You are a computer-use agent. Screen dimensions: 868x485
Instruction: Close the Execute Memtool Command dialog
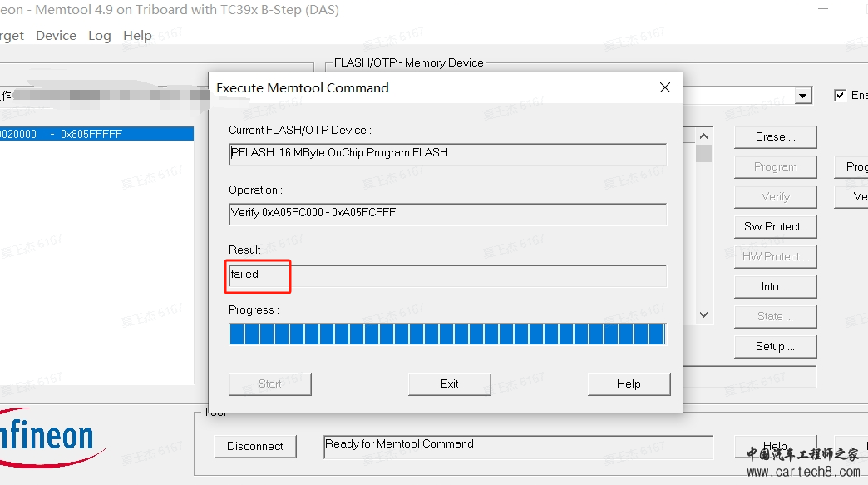coord(665,87)
